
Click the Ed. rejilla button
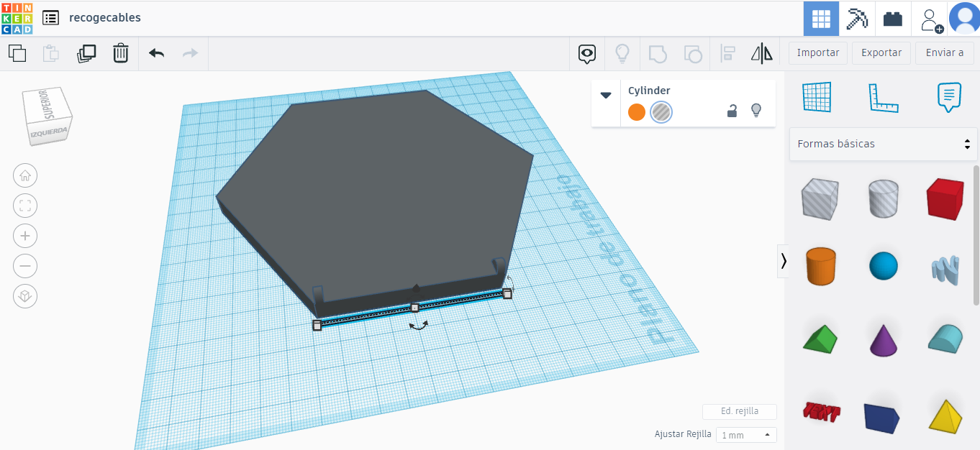pos(740,411)
